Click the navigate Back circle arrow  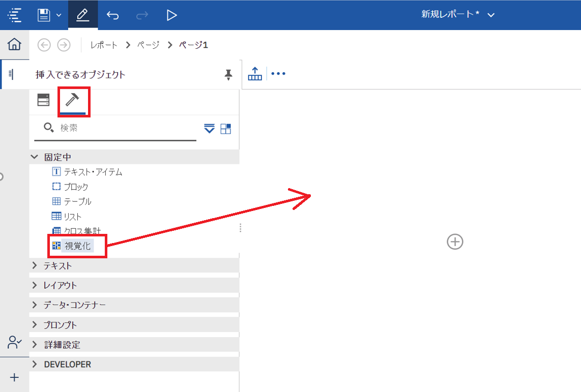coord(44,45)
